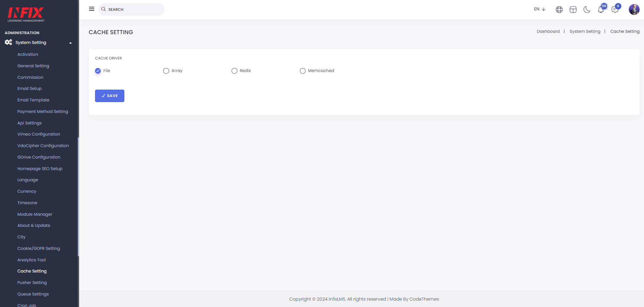Open Module Manager menu item
This screenshot has width=644, height=307.
[35, 214]
